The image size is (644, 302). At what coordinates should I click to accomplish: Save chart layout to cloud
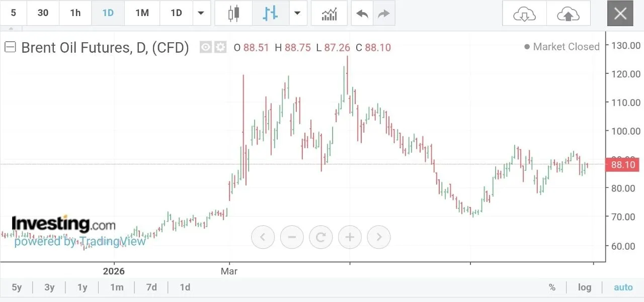click(568, 14)
